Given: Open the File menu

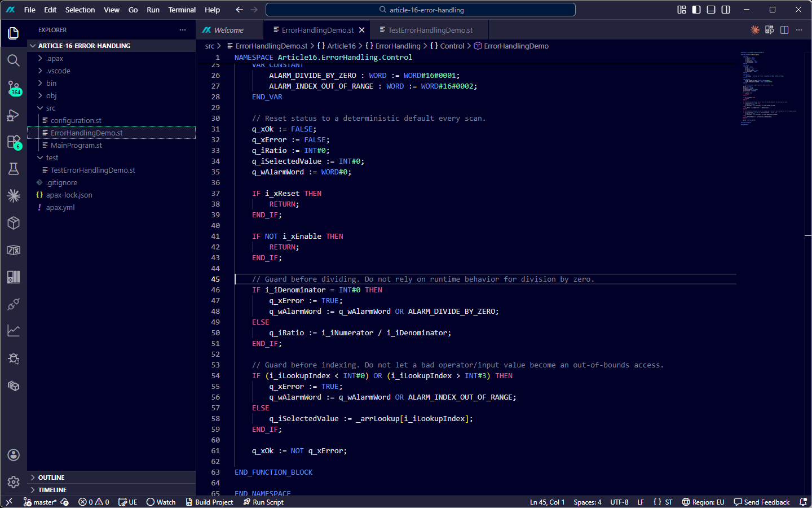Looking at the screenshot, I should 30,10.
